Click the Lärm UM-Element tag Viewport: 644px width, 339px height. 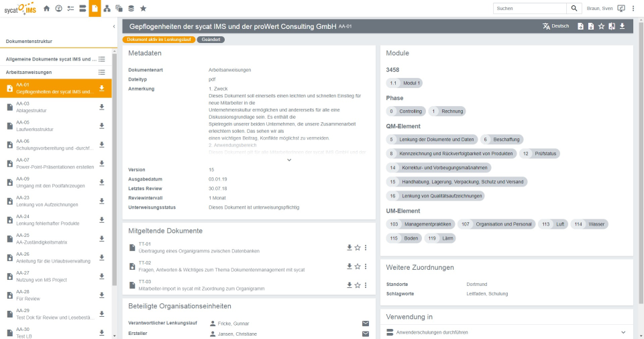[x=440, y=238]
